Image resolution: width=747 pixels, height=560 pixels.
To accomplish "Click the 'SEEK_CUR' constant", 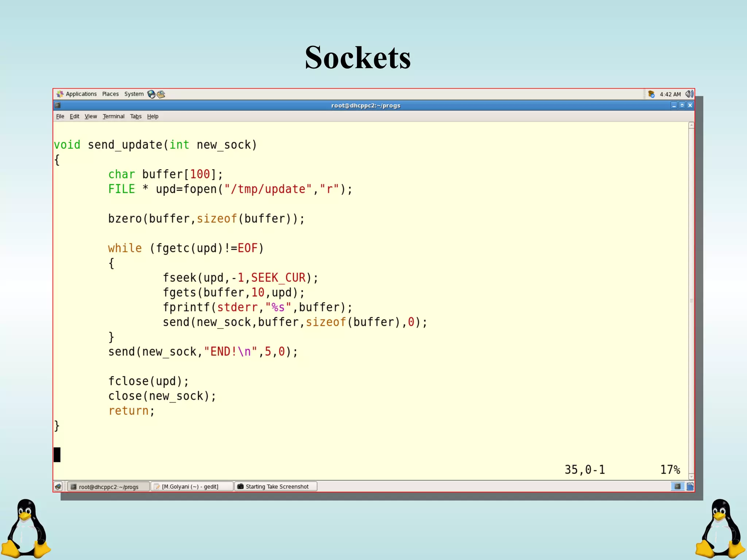I will (x=278, y=278).
